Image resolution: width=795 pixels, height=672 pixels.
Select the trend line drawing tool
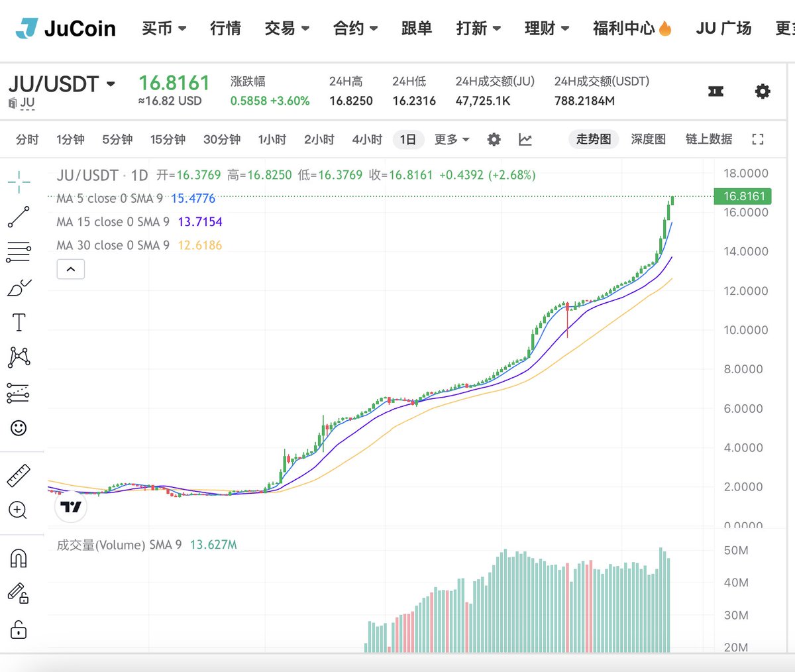point(19,217)
